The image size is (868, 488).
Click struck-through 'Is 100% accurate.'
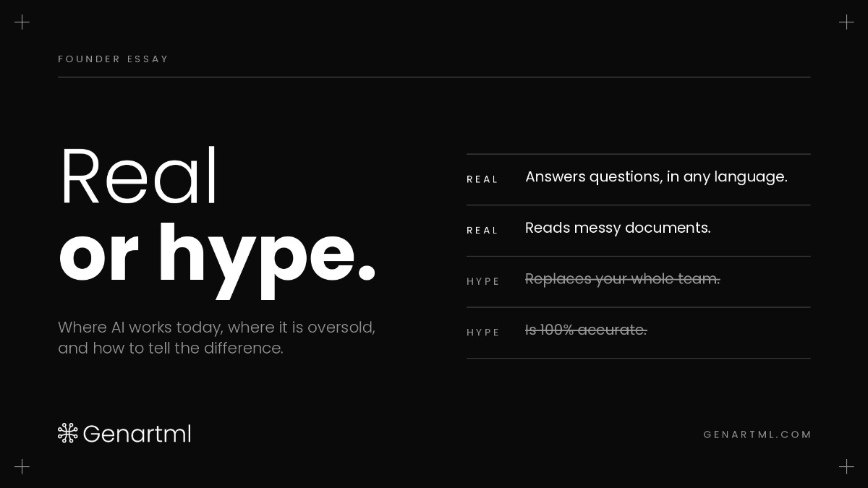586,330
